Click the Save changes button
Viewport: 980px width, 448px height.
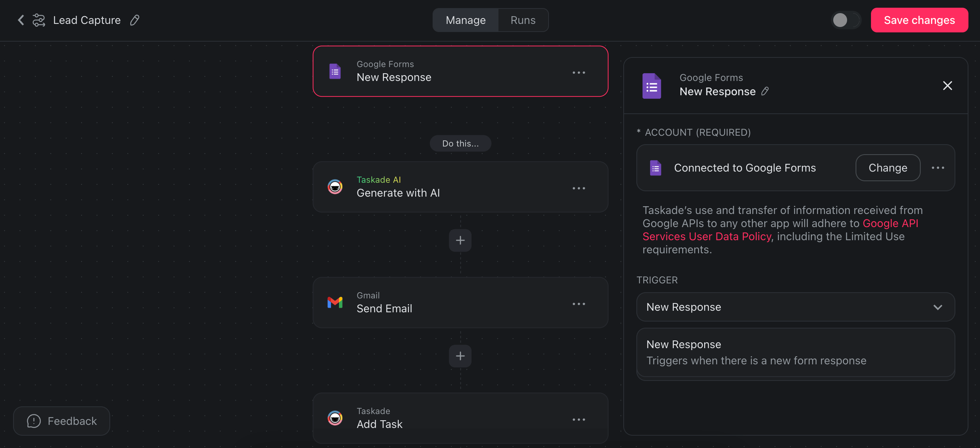[920, 20]
